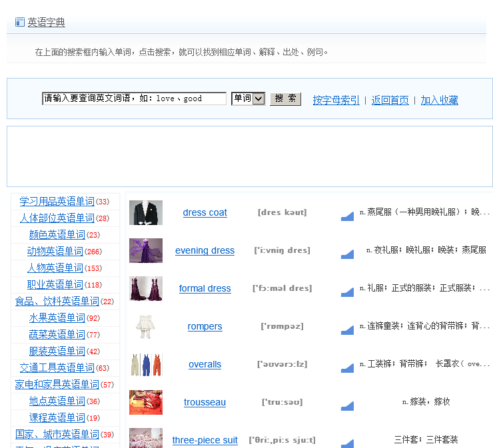Select 交通工具英语单词 category

(57, 368)
